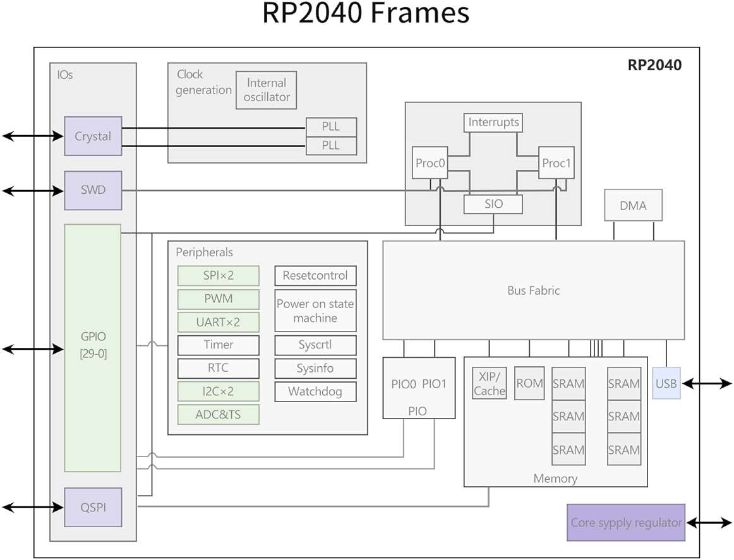Select the Proc0 block
734x560 pixels.
tap(430, 163)
